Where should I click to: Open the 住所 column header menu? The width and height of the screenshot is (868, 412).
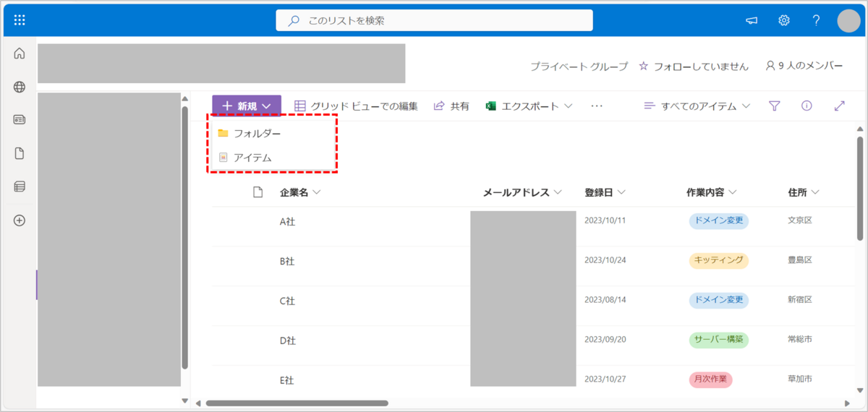(x=804, y=192)
